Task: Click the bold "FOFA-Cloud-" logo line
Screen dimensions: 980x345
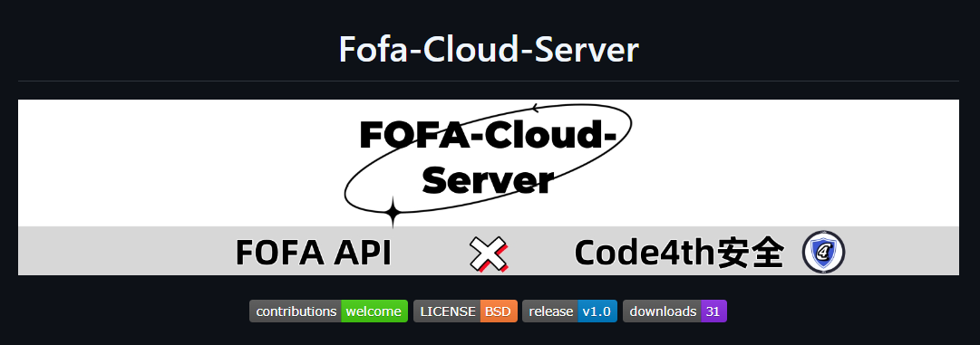Action: (488, 136)
